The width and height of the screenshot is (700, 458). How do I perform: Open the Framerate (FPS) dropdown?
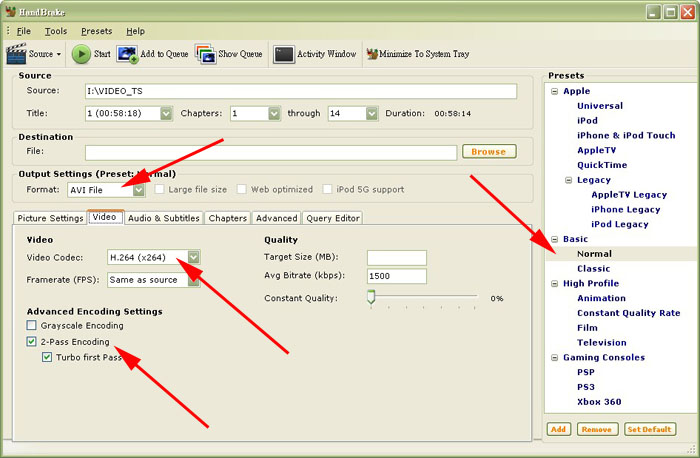coord(194,280)
